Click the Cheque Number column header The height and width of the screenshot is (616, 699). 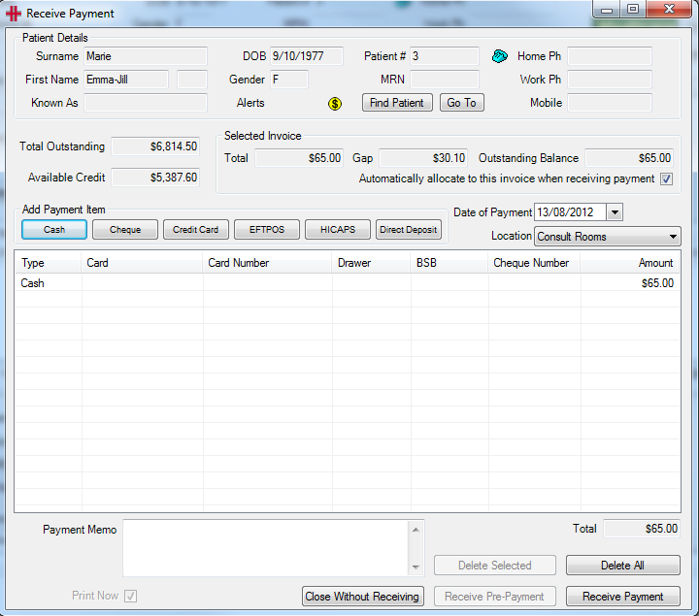click(535, 263)
